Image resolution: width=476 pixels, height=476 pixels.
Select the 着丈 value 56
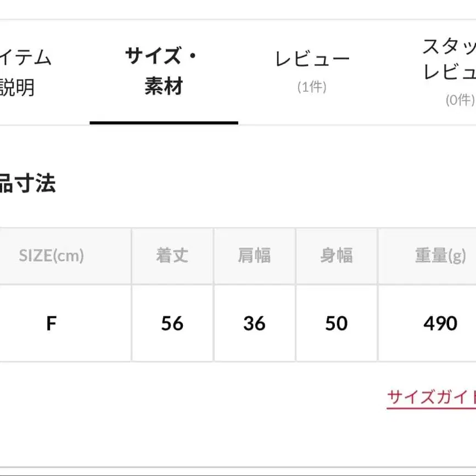tap(172, 323)
